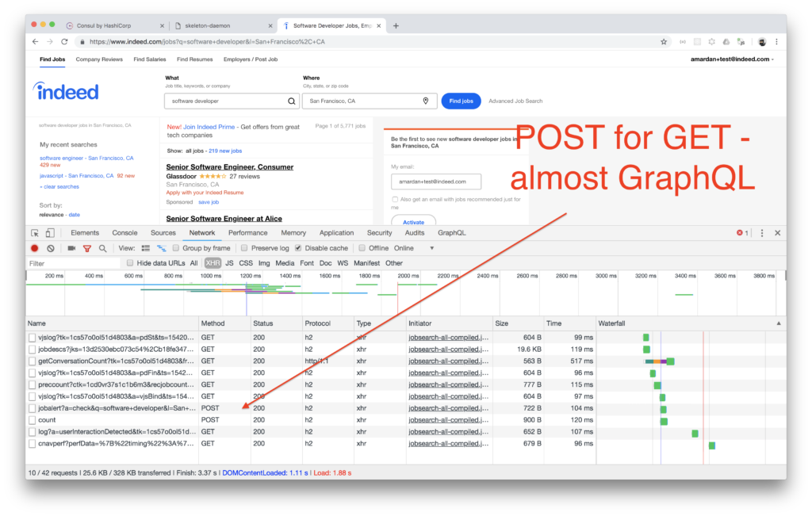Stop recording network log (red dot)
Screen dimensions: 812x516
click(x=35, y=248)
